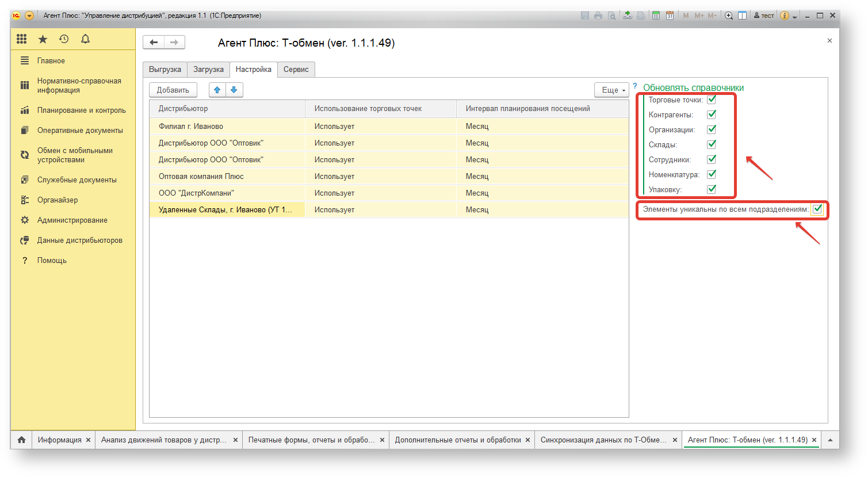
Task: Click the get link icon in title bar
Action: [x=628, y=16]
